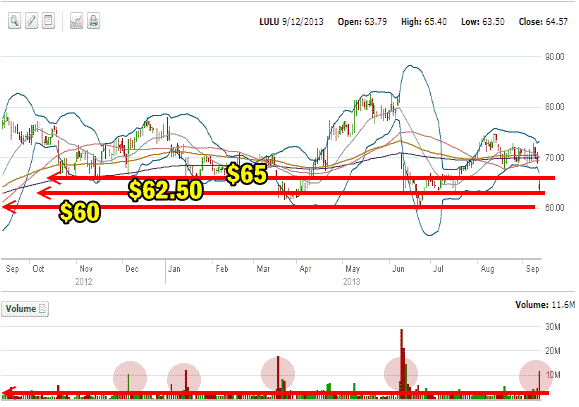Click the Volume panel label
Viewport: 579px width, 407px height.
coord(21,308)
